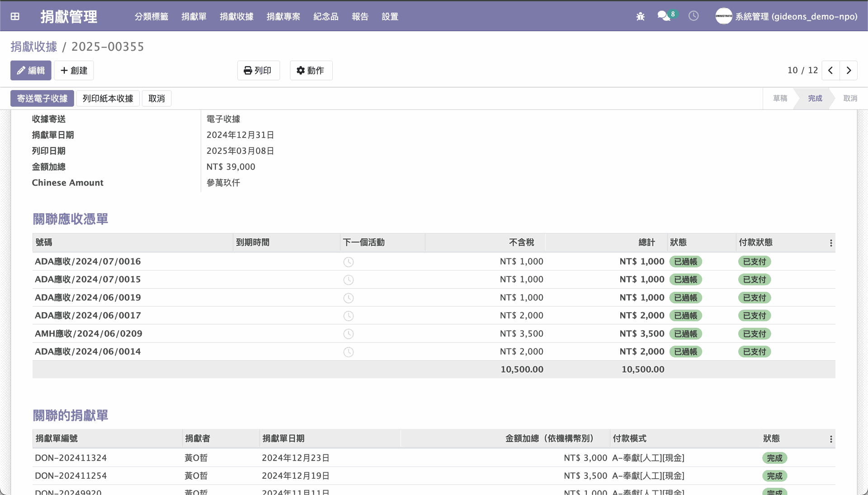Open the clock activities icon in navbar
The height and width of the screenshot is (495, 868).
(x=693, y=16)
